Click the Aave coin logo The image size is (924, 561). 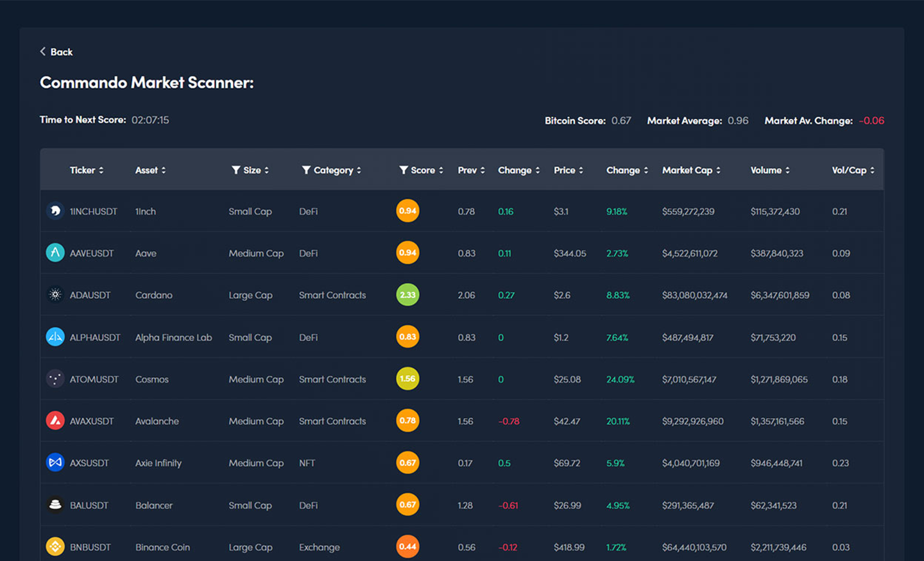(x=55, y=253)
